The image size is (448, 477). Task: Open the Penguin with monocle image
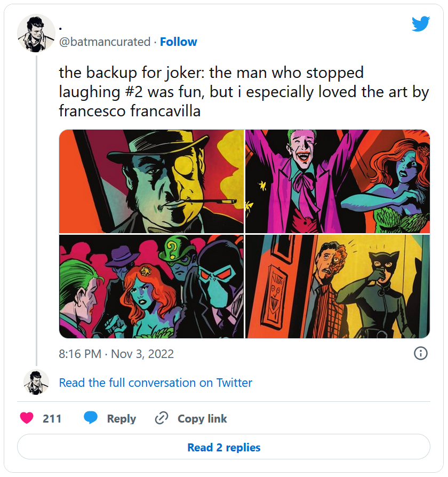151,181
